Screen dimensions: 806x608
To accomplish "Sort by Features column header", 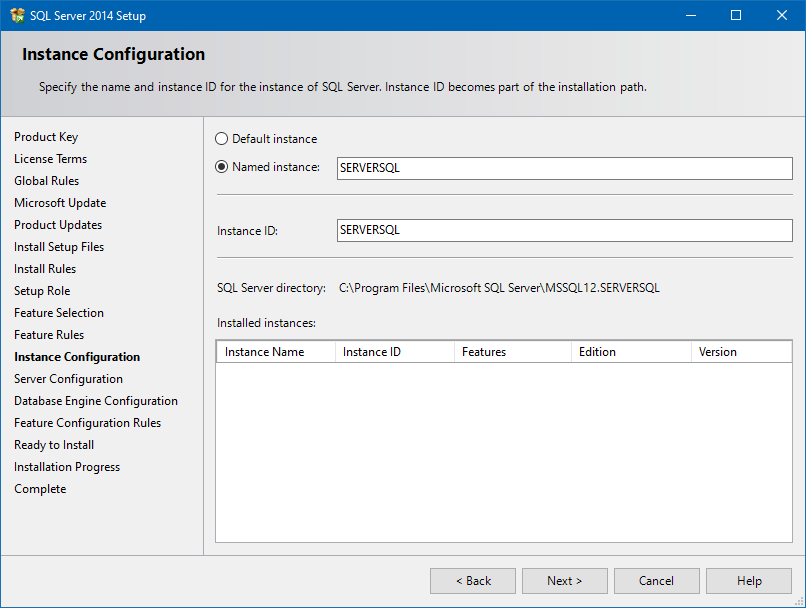I will tap(513, 352).
